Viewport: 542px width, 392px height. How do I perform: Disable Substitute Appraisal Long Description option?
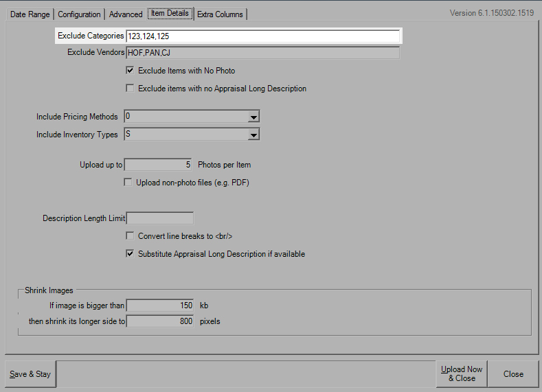coord(130,254)
